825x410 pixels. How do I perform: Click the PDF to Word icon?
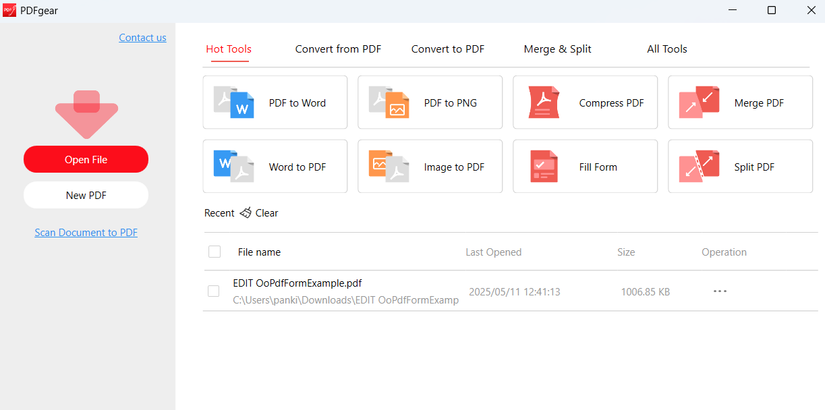pyautogui.click(x=234, y=102)
